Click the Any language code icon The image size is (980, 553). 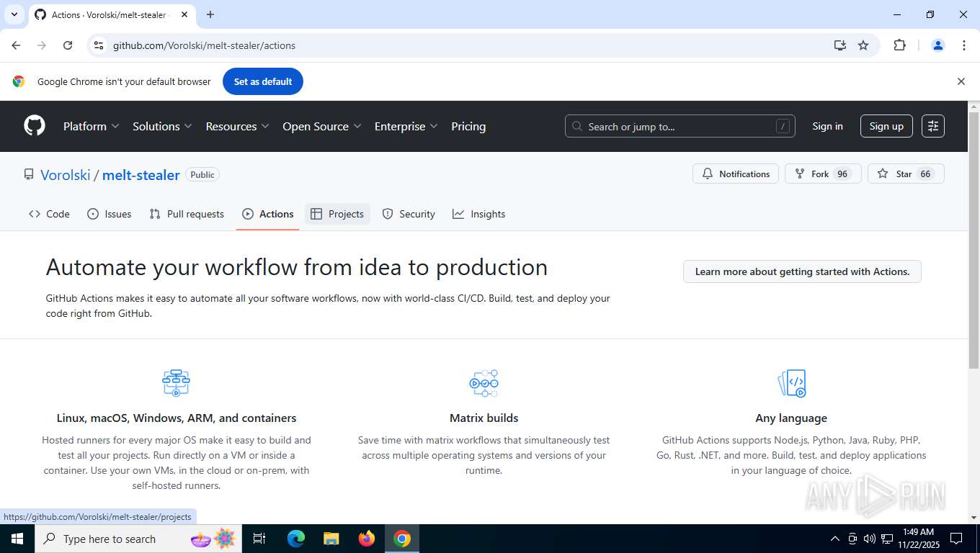[x=791, y=383]
